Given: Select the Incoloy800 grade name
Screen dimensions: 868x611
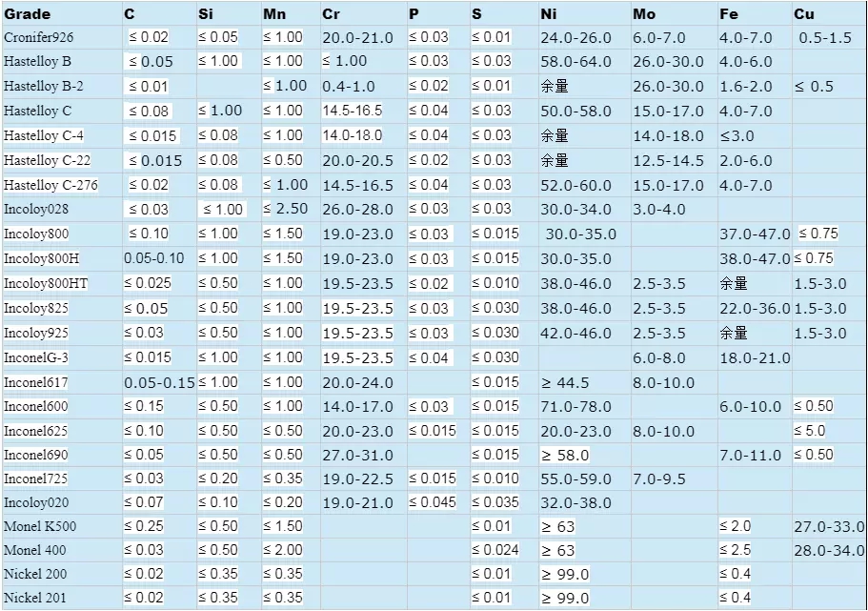Looking at the screenshot, I should coord(36,234).
